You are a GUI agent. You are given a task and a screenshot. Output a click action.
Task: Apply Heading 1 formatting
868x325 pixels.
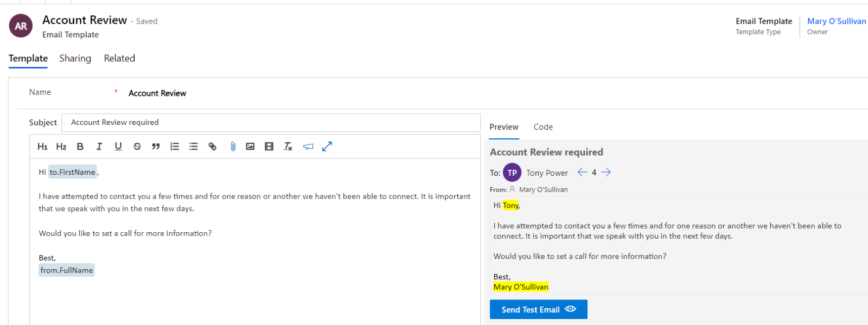(42, 146)
